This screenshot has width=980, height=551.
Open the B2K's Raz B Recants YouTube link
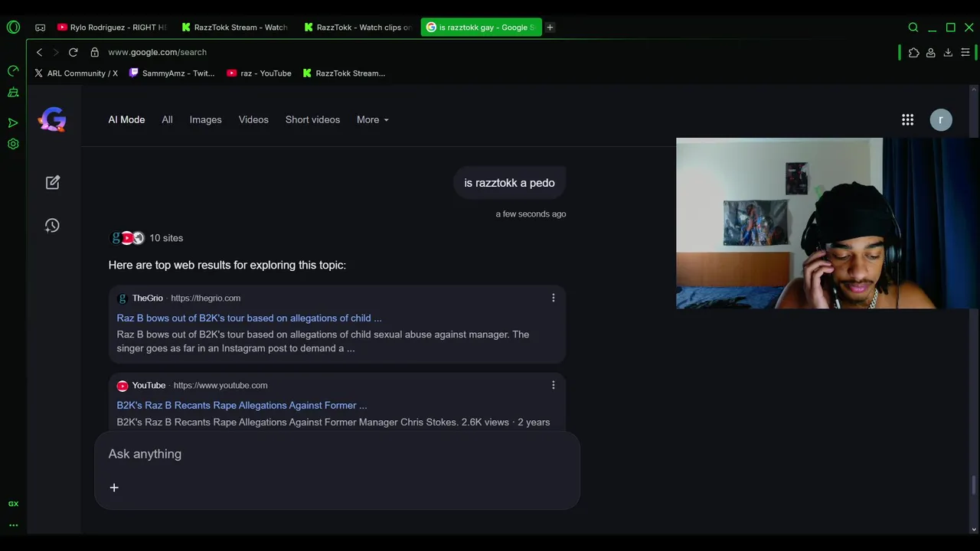(242, 405)
